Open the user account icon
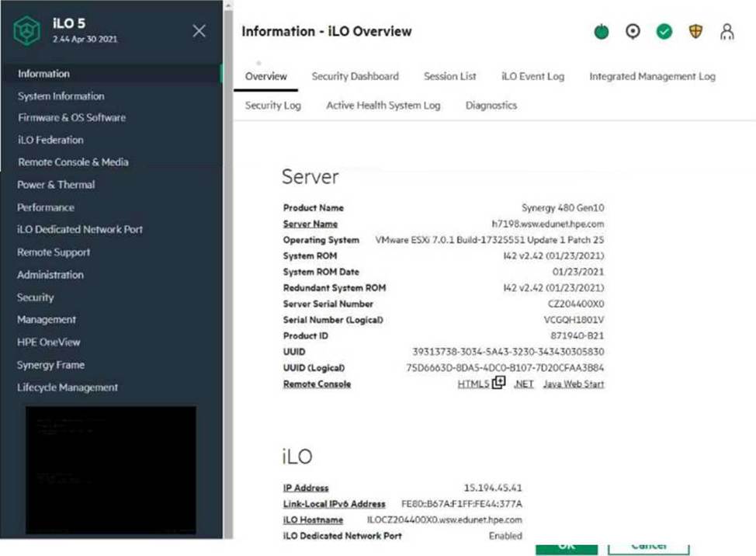This screenshot has width=756, height=556. [x=727, y=31]
